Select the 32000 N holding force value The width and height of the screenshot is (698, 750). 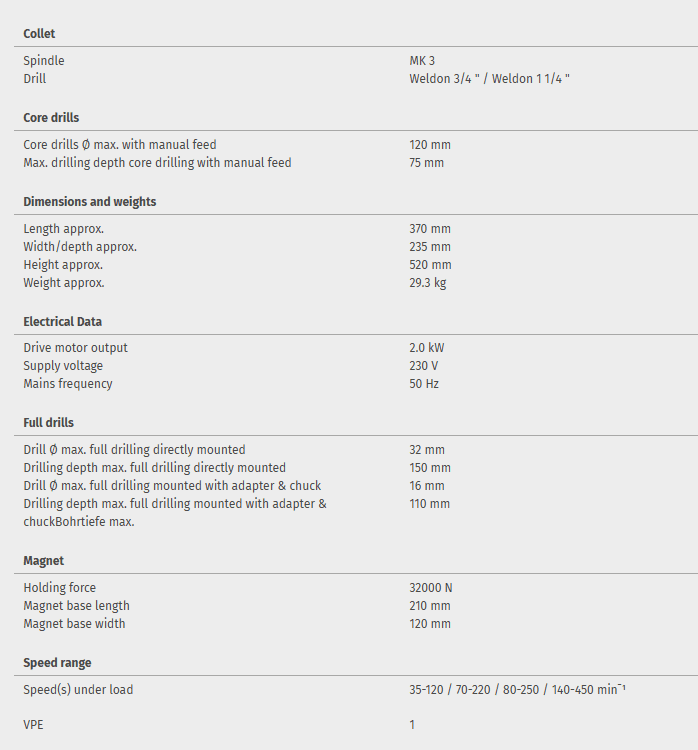(x=431, y=588)
